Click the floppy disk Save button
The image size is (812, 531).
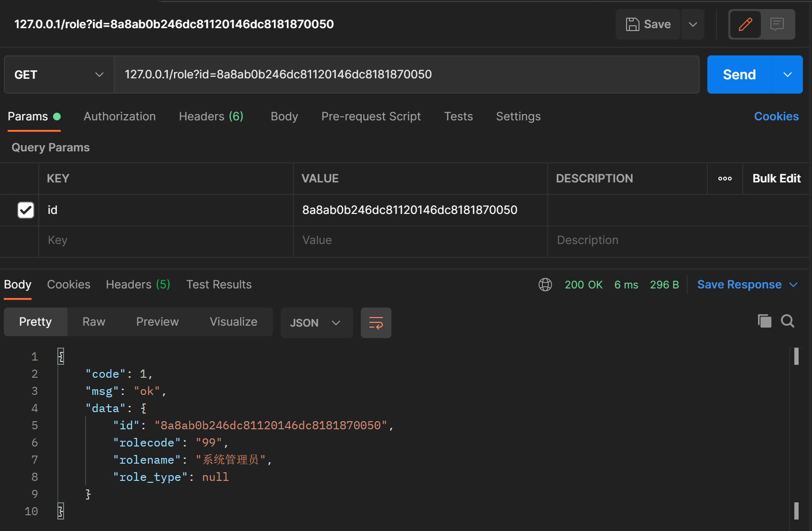[648, 24]
